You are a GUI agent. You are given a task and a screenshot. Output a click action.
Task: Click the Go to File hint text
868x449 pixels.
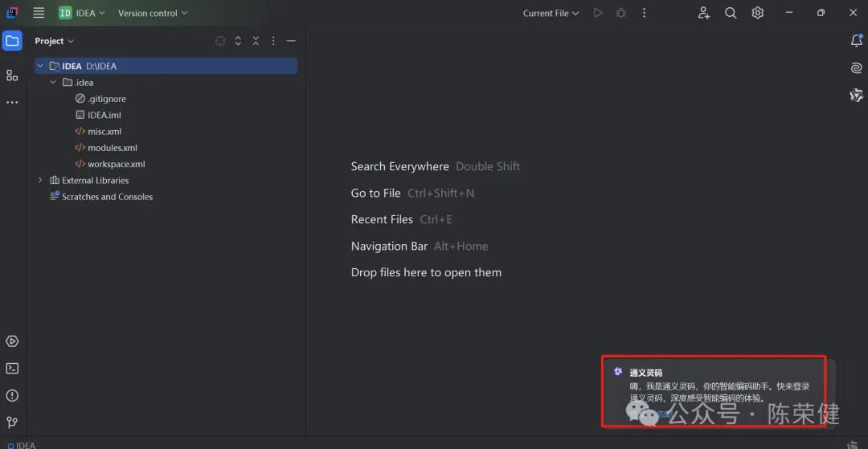(x=375, y=193)
